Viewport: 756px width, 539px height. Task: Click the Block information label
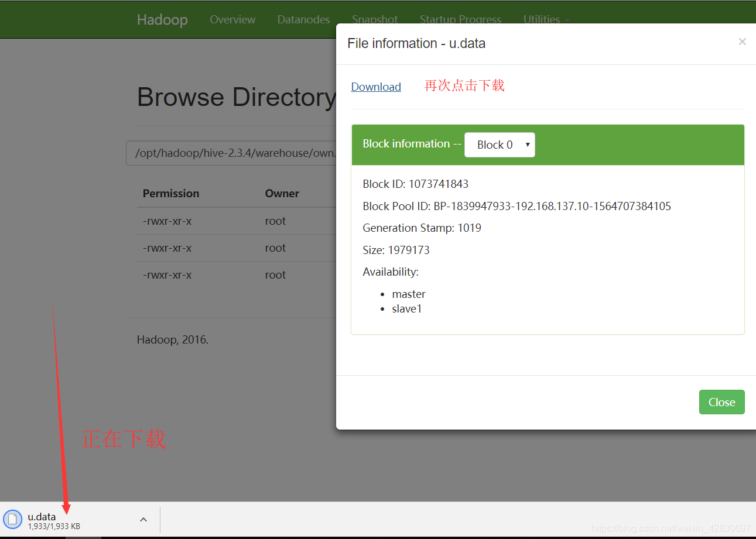click(406, 144)
